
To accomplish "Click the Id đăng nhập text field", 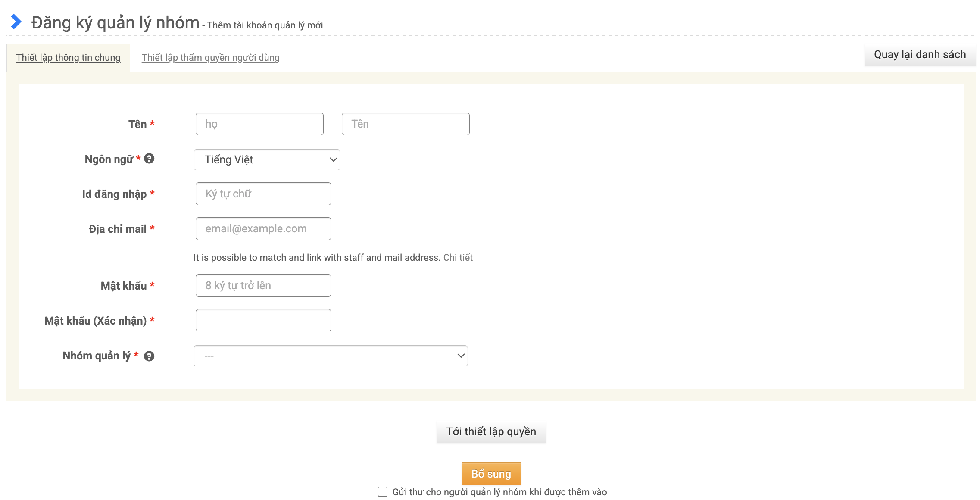I will coord(263,194).
